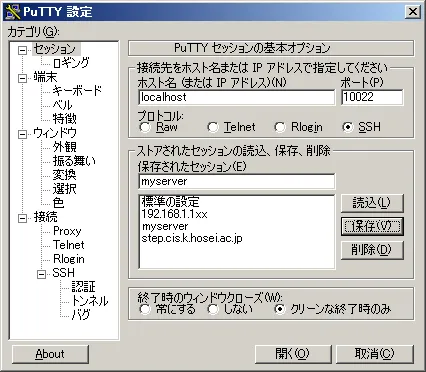426x372 pixels.
Task: Focus the port field showing 10022
Action: click(x=372, y=97)
